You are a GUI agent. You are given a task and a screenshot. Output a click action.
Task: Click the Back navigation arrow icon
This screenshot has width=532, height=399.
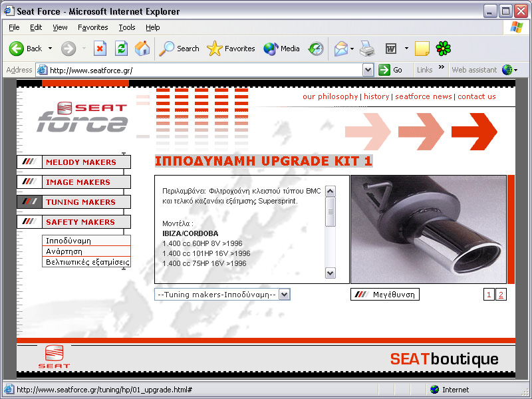(x=16, y=49)
